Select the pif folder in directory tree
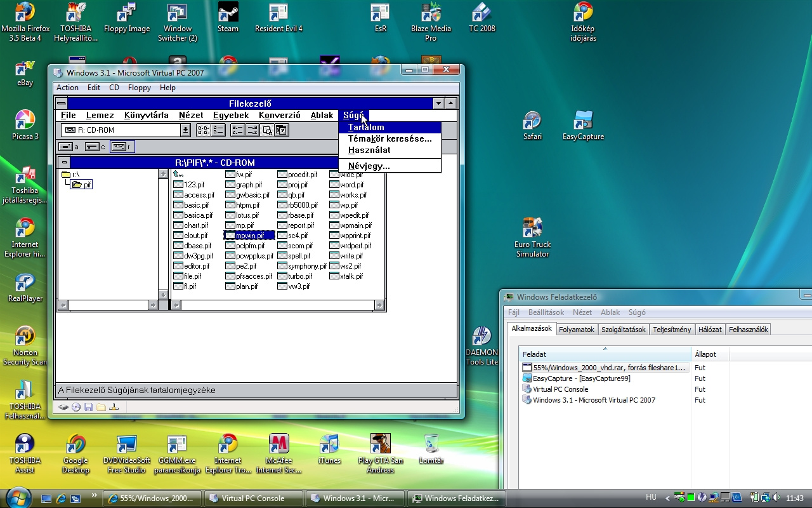The width and height of the screenshot is (812, 508). pos(82,185)
